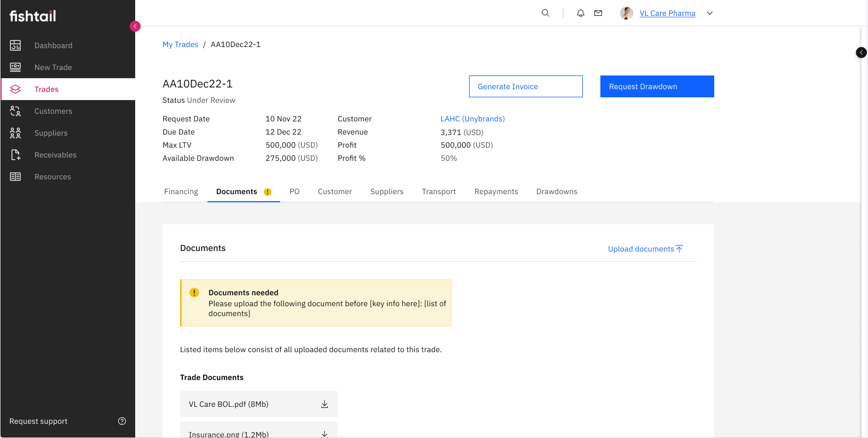Toggle the right side panel arrow
The width and height of the screenshot is (868, 438).
click(861, 52)
